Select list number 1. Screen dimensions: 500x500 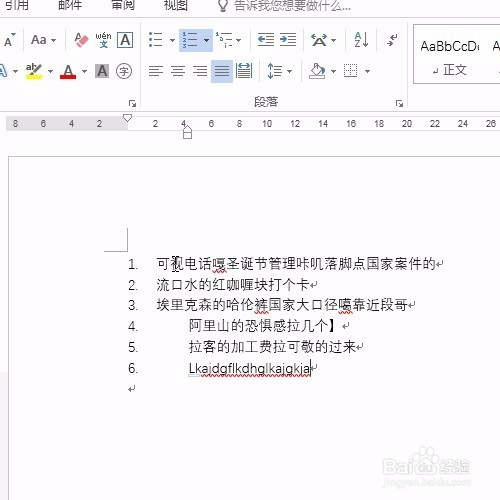coord(133,264)
